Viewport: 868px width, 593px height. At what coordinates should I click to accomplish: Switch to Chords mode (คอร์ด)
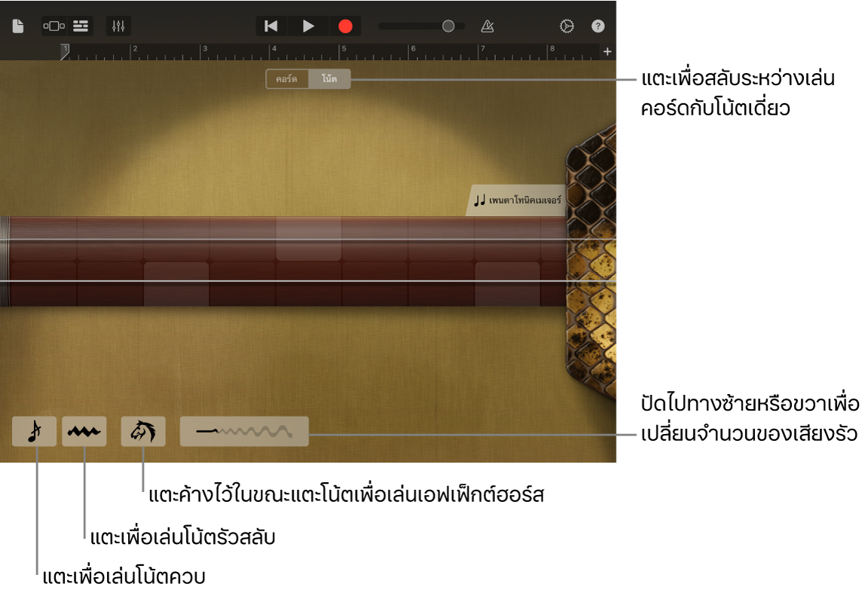287,78
